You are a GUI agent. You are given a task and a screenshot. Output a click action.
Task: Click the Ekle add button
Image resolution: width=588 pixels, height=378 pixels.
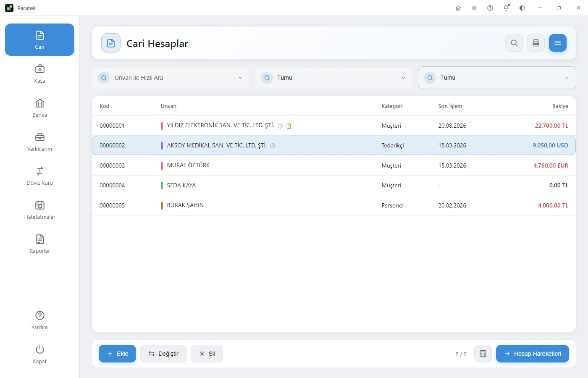click(x=117, y=354)
